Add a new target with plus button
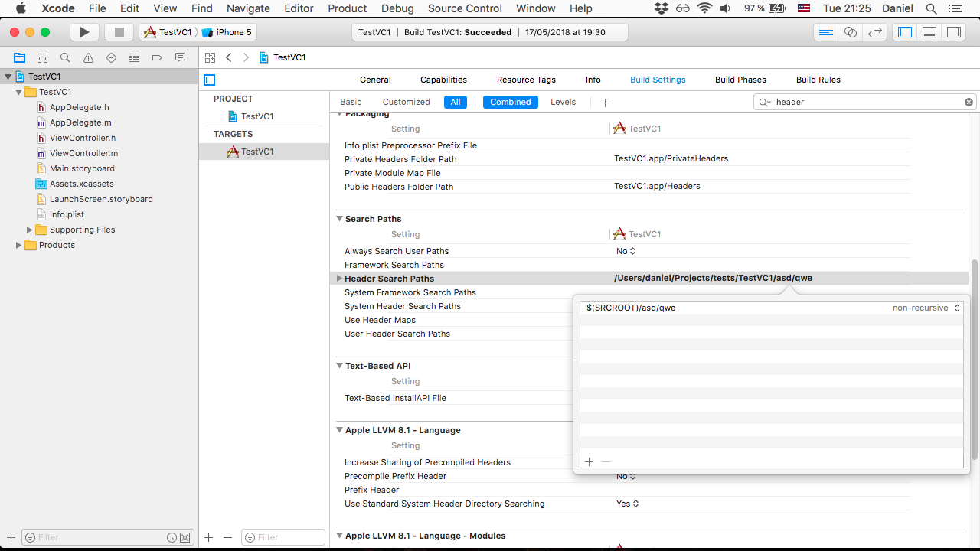The height and width of the screenshot is (551, 980). [x=209, y=537]
